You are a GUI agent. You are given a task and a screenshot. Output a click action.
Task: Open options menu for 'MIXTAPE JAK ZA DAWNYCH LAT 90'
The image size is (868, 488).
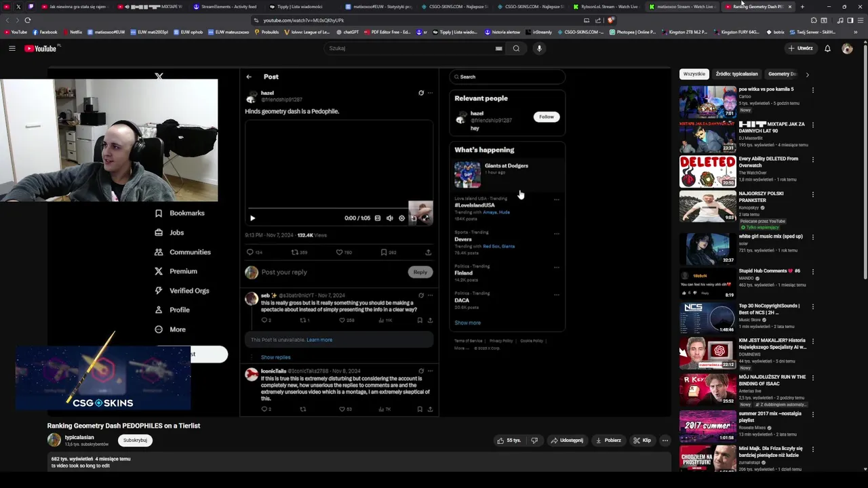coord(812,125)
